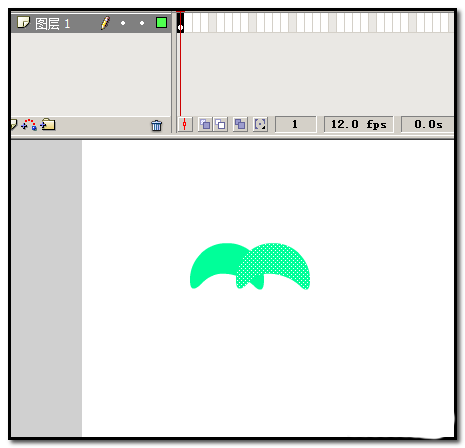Toggle lock dot for 图层 1
This screenshot has width=465, height=448.
tap(142, 23)
